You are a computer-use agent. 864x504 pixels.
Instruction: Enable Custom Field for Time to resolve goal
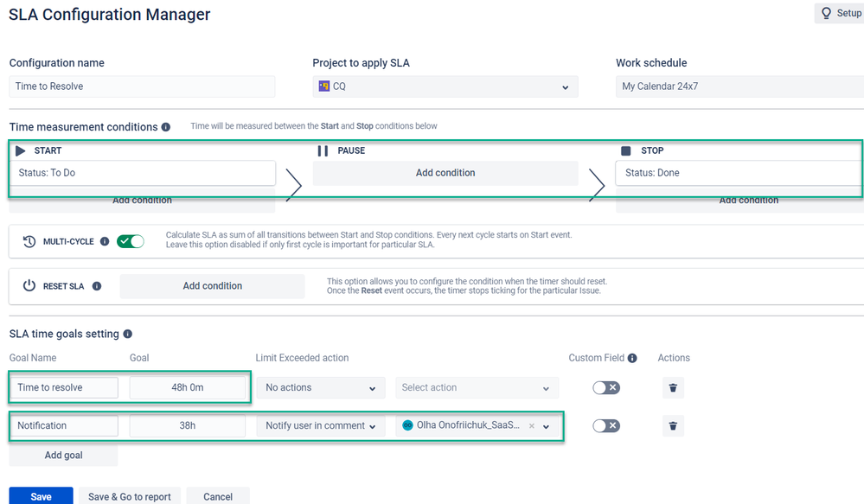tap(606, 388)
